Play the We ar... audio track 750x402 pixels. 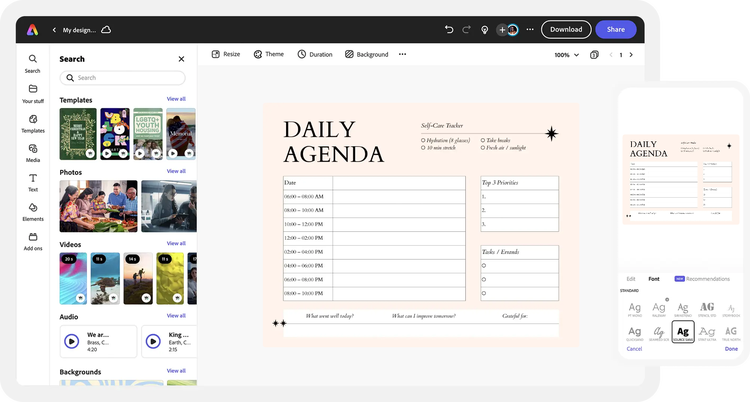[72, 341]
